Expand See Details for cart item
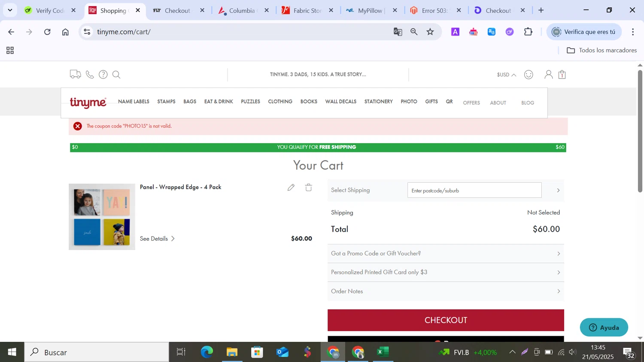 157,238
